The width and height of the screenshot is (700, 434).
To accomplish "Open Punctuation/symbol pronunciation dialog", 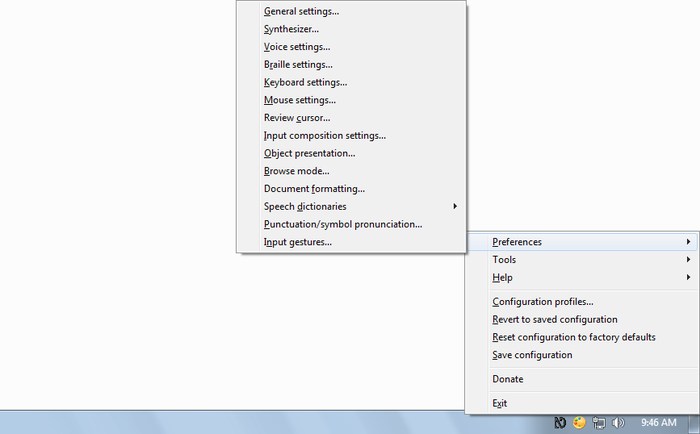I will point(342,224).
